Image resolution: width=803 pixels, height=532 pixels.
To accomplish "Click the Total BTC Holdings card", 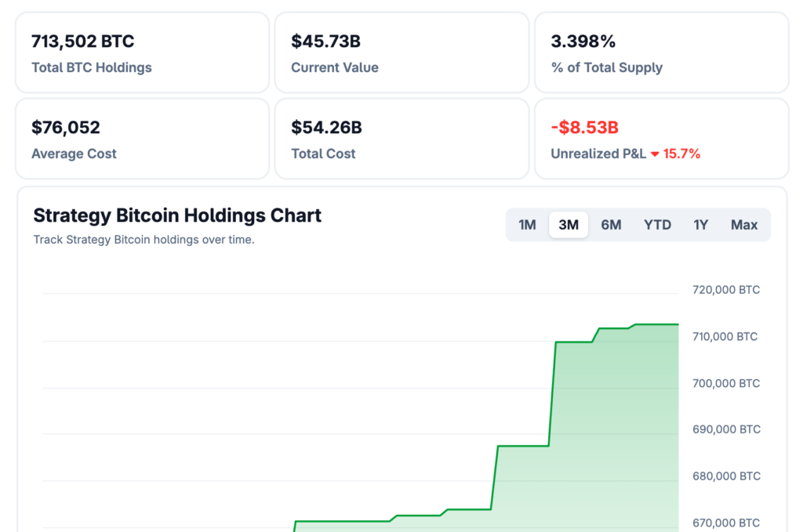I will (142, 52).
